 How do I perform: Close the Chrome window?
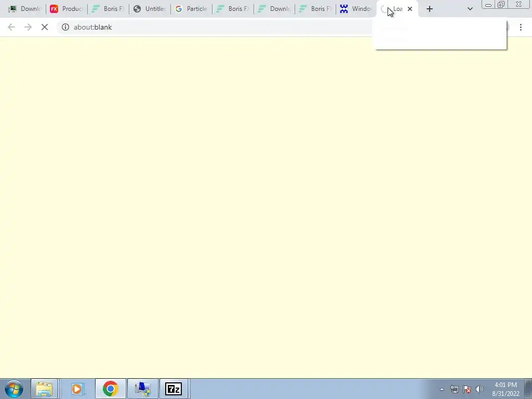point(519,4)
